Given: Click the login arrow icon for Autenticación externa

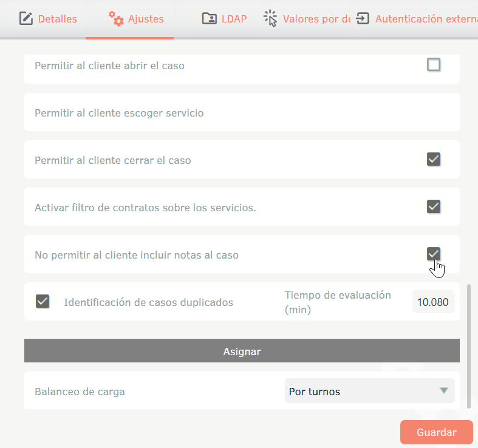Looking at the screenshot, I should [363, 19].
